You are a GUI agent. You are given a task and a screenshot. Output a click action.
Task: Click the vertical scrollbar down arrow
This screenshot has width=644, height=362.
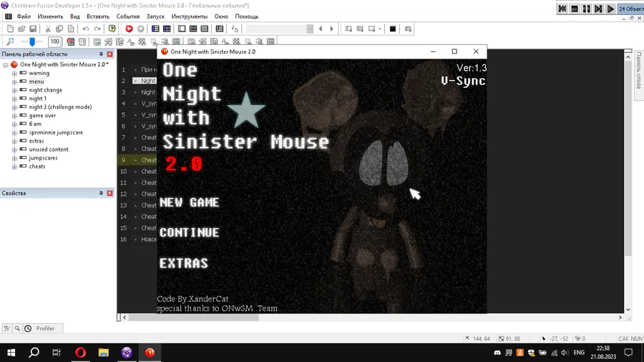pyautogui.click(x=628, y=310)
